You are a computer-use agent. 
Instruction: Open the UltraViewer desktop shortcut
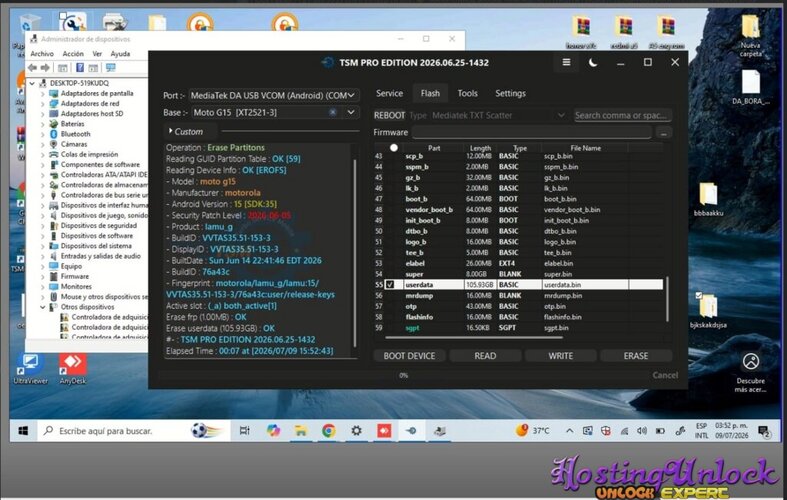tap(30, 369)
